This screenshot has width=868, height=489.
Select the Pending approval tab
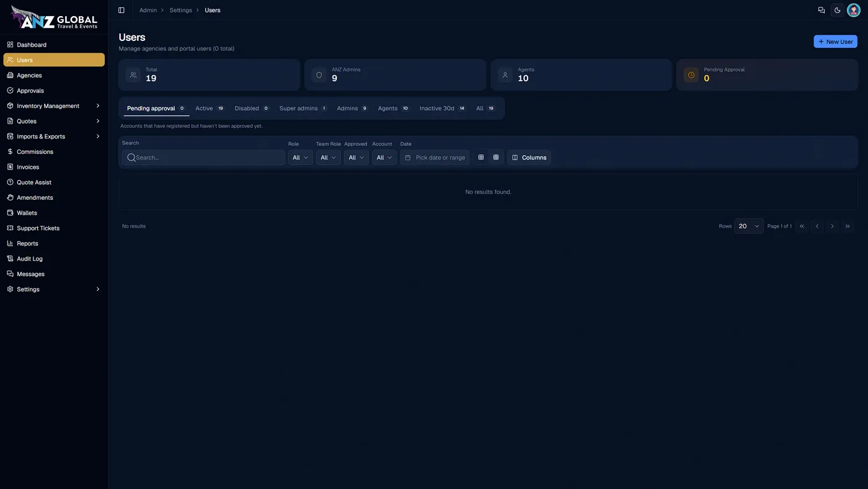pyautogui.click(x=156, y=109)
